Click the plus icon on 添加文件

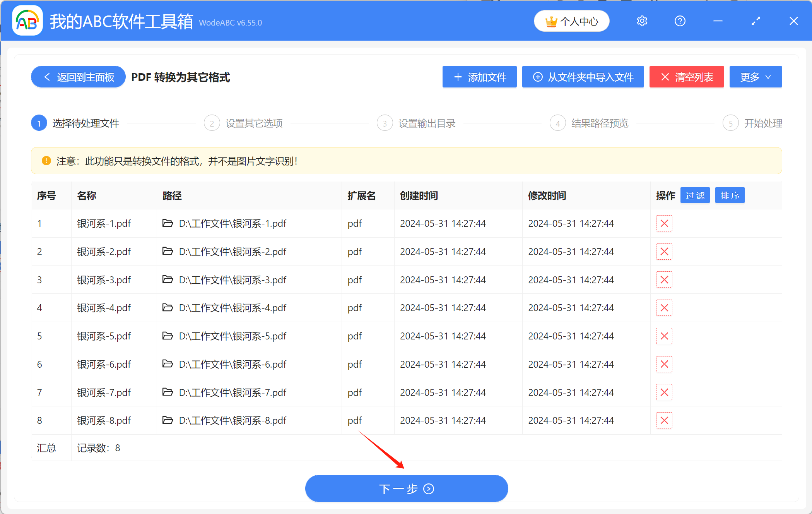(x=458, y=77)
